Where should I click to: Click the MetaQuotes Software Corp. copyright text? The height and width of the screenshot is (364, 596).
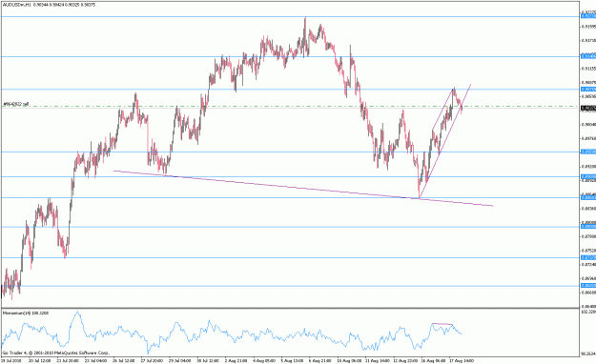(x=56, y=353)
